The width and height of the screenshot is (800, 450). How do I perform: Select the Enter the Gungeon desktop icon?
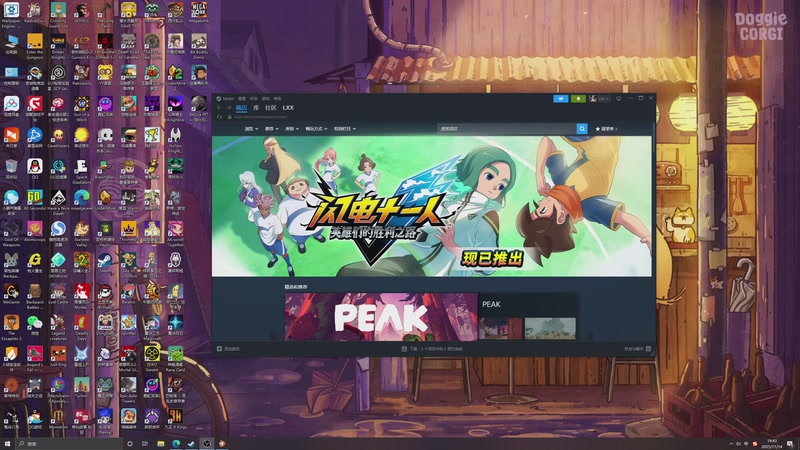[35, 47]
